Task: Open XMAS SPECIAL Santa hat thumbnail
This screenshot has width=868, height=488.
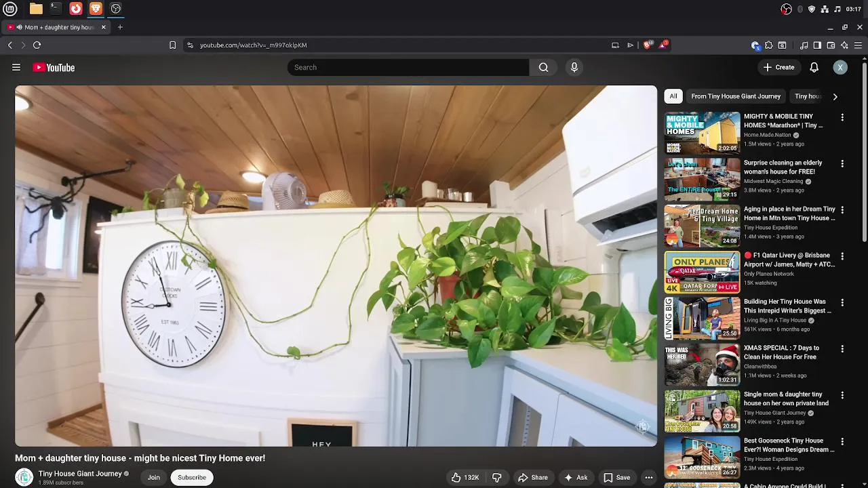Action: [x=702, y=365]
